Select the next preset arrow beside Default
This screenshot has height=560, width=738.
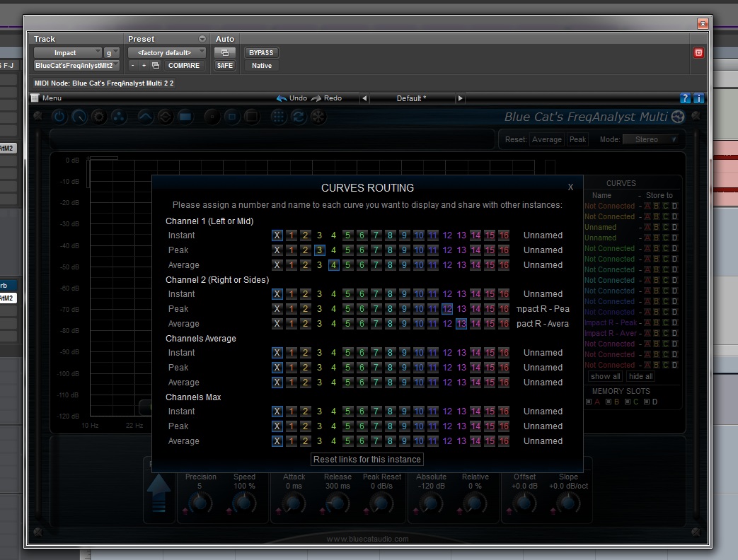tap(460, 98)
